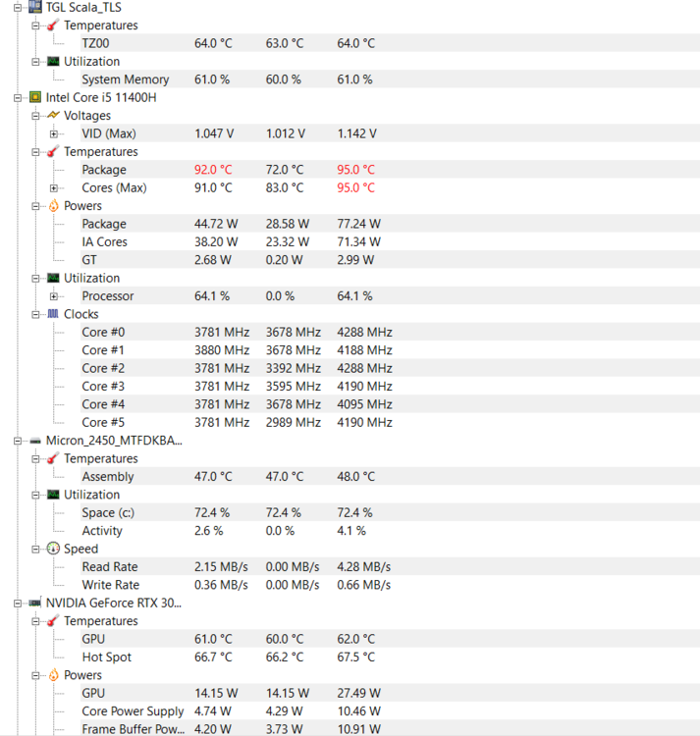Click the Clocks waveform icon

53,314
